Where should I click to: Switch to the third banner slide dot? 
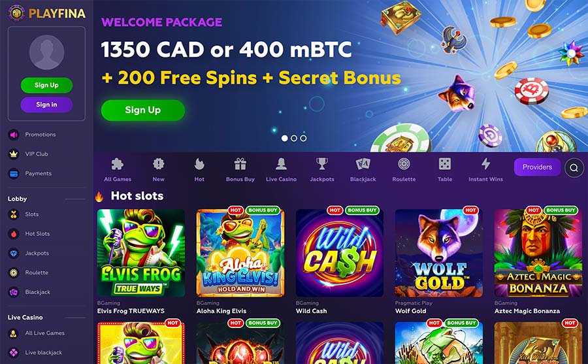tap(303, 138)
